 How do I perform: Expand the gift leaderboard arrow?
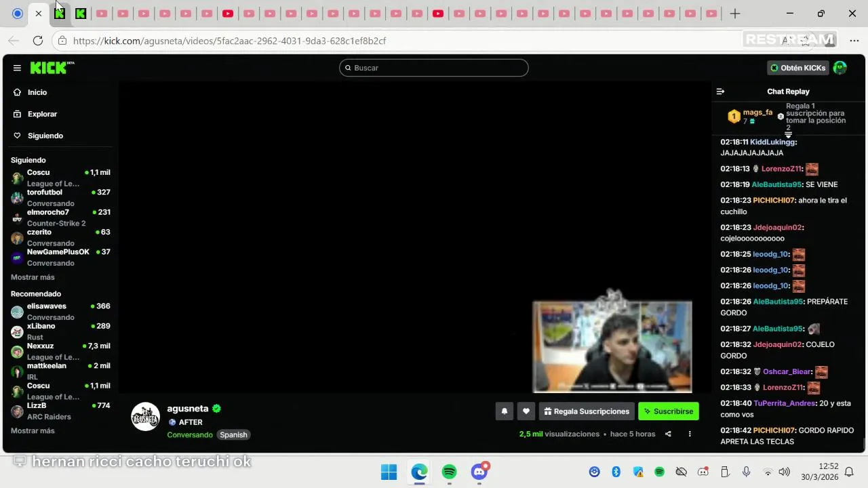click(x=788, y=135)
